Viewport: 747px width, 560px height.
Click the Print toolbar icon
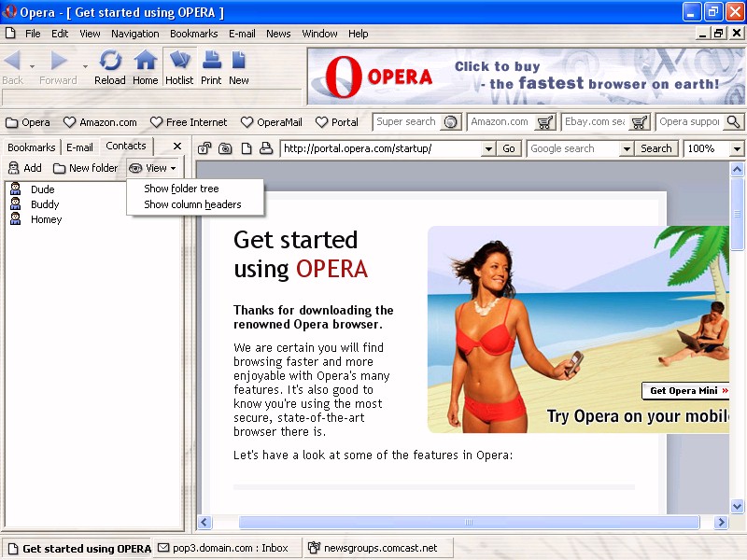pos(211,61)
